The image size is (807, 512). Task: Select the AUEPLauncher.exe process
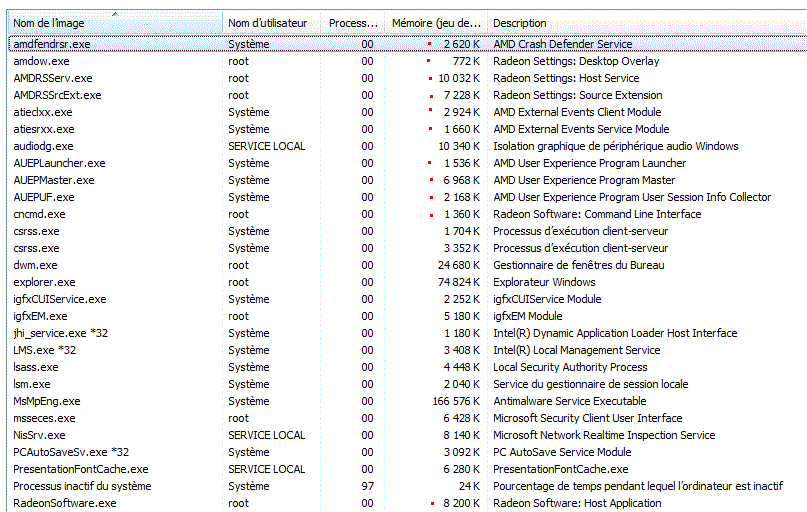click(x=59, y=163)
